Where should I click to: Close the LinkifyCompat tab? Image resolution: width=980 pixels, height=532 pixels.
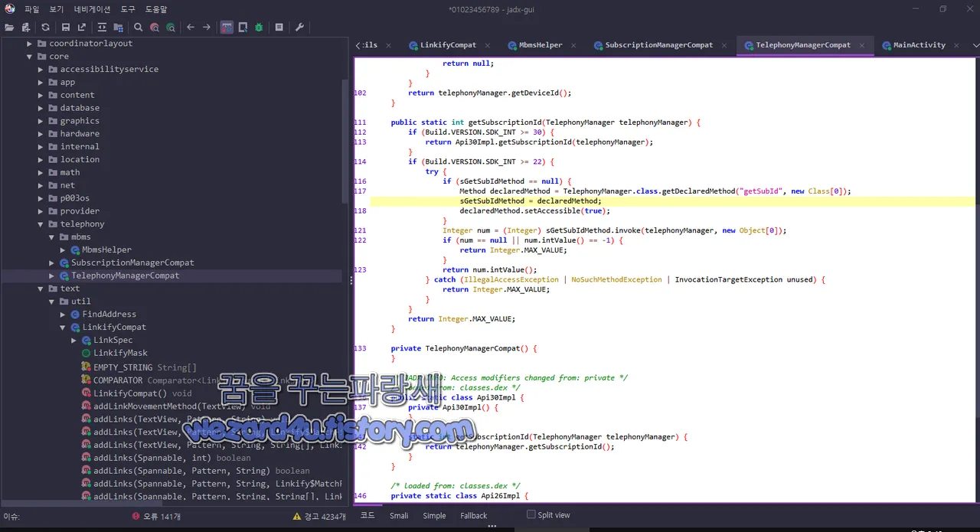[488, 45]
